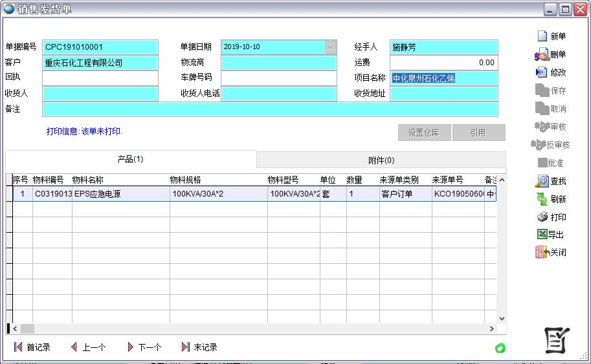Select the EPS应急电源 row in table
The image size is (591, 364).
pyautogui.click(x=97, y=194)
